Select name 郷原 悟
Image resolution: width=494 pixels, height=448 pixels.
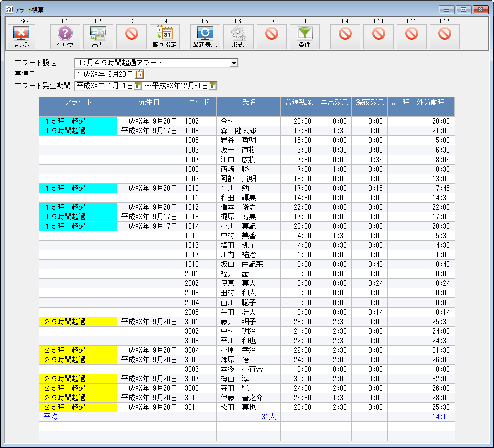click(249, 360)
